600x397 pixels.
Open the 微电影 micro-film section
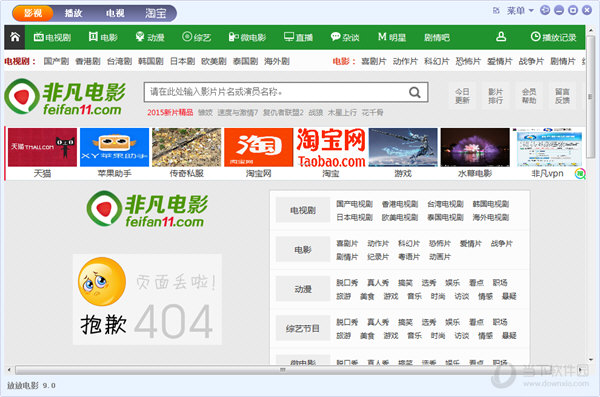coord(247,37)
